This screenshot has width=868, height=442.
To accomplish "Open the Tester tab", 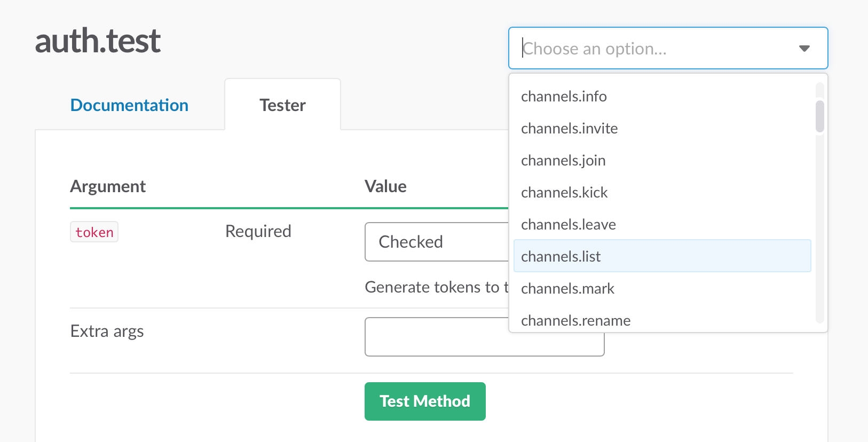I will click(x=282, y=105).
